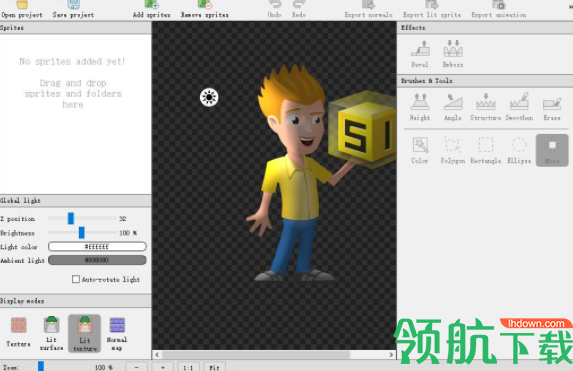The width and height of the screenshot is (573, 371).
Task: Set zoom to 1:1
Action: coord(189,367)
